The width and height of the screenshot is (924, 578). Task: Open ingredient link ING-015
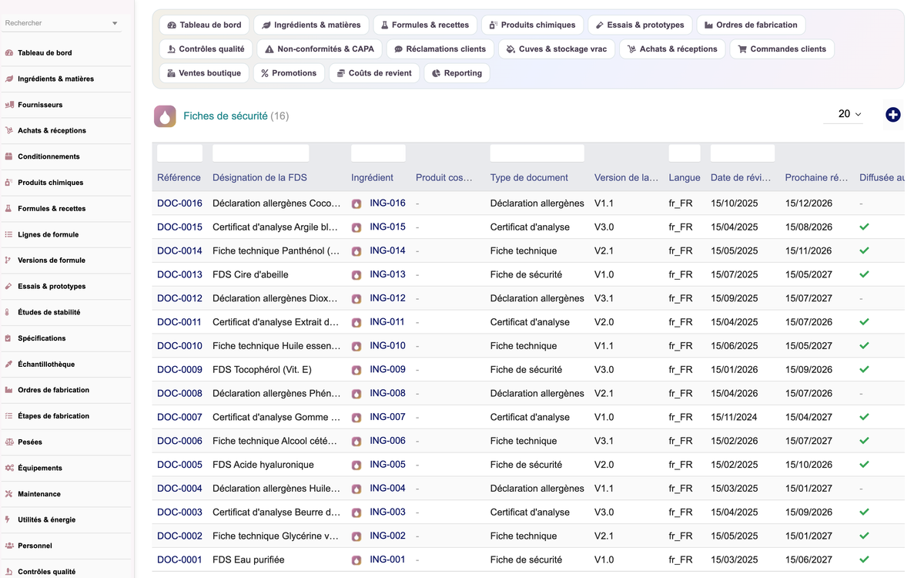tap(387, 227)
